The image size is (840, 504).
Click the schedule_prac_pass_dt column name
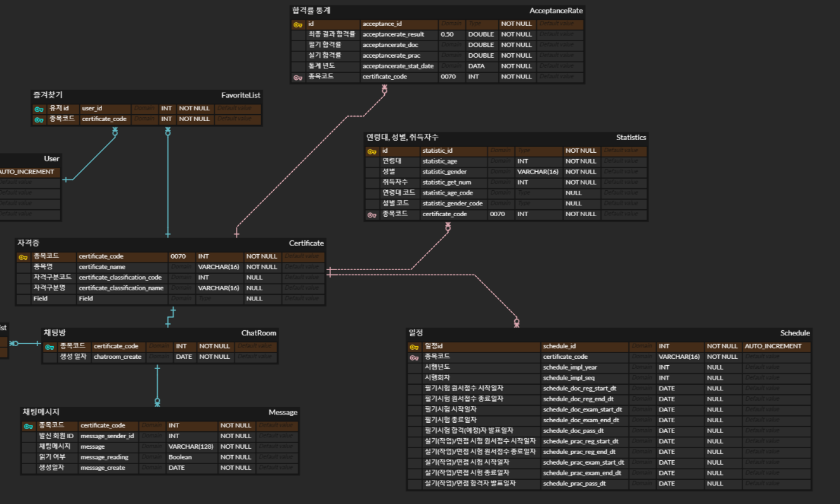pyautogui.click(x=574, y=484)
